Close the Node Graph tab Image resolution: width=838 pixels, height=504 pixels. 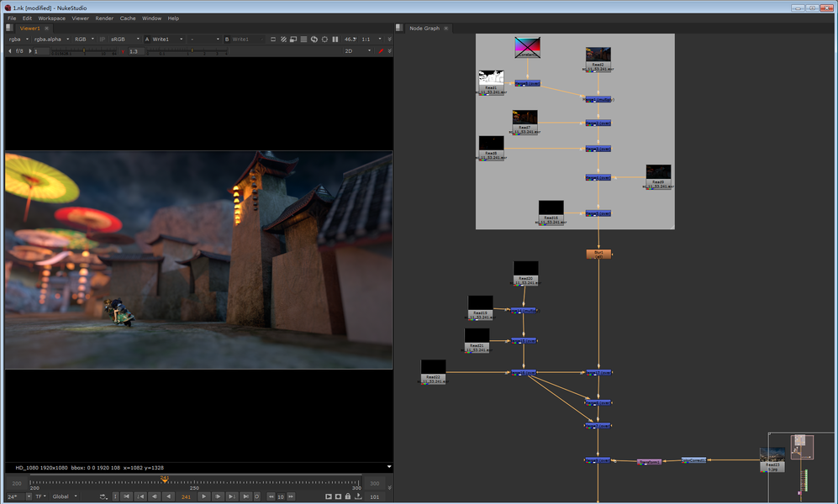445,29
